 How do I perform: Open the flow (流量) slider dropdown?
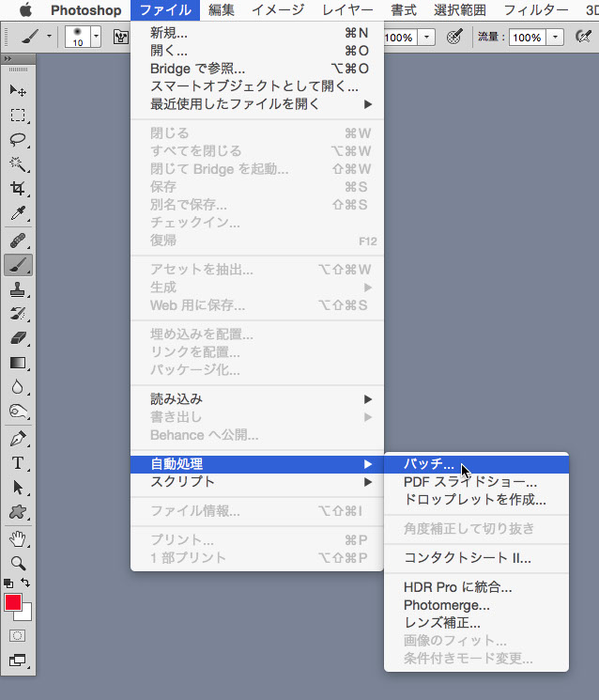555,38
